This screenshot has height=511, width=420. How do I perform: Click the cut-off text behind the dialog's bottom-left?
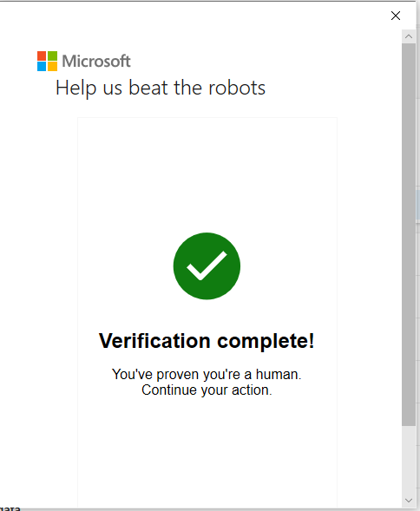[10, 508]
